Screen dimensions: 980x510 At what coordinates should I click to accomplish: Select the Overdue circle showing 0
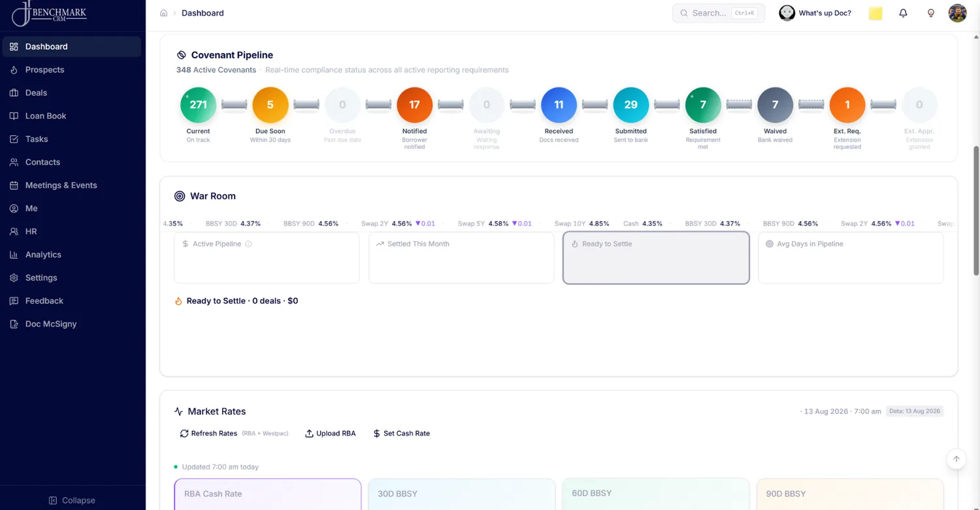coord(342,105)
